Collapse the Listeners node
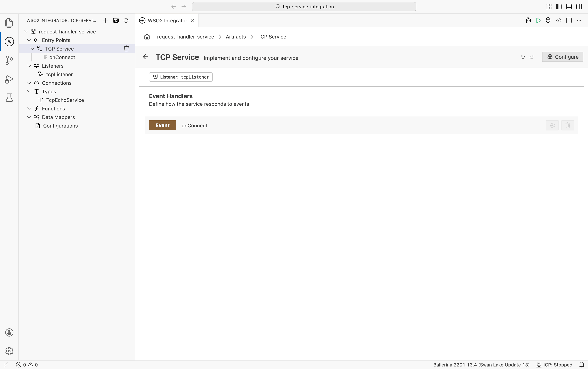This screenshot has height=369, width=588. (29, 66)
